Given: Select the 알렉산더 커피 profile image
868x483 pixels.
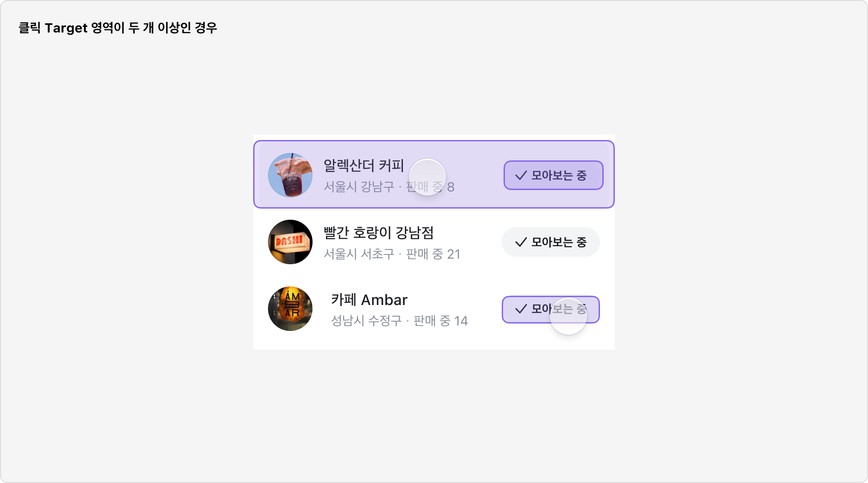Looking at the screenshot, I should pos(290,175).
